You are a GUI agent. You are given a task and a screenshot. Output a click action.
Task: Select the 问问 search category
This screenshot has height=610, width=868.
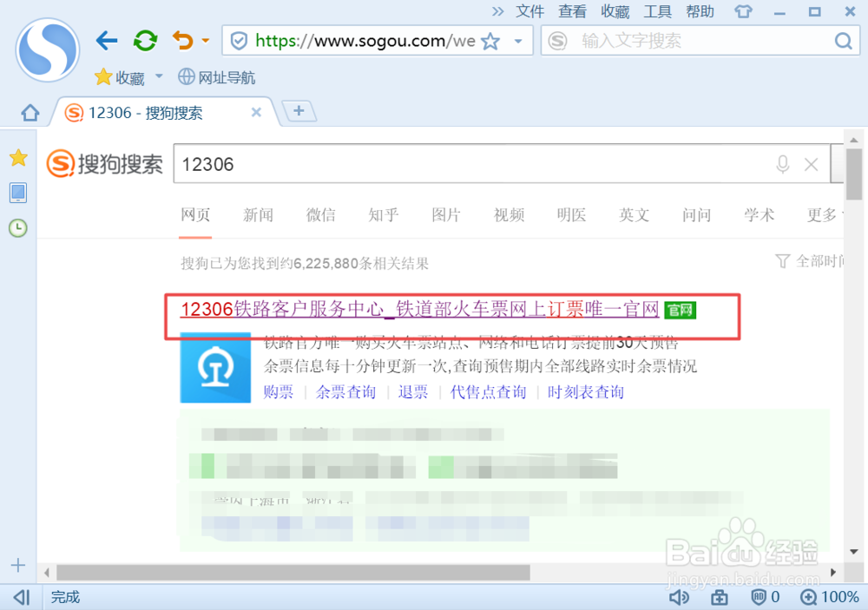[696, 215]
